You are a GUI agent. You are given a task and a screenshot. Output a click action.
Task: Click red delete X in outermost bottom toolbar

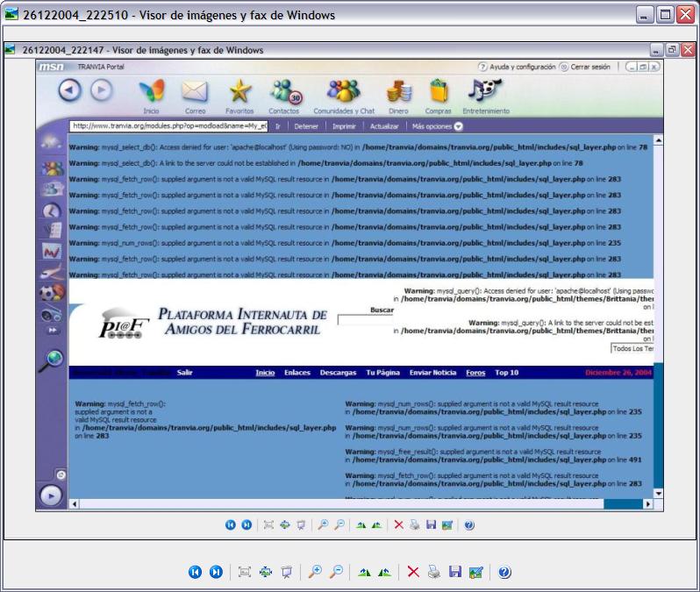point(413,572)
